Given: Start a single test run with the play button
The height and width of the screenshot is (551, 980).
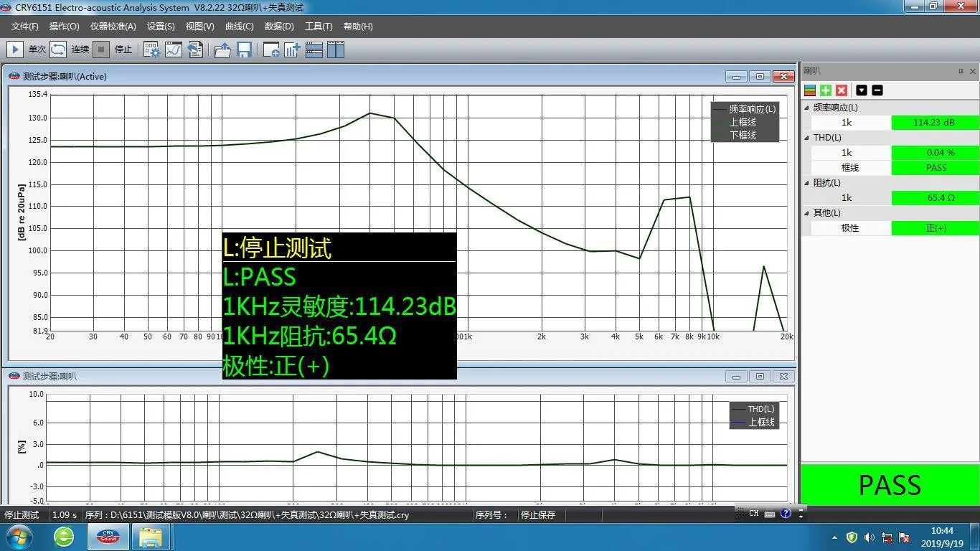Looking at the screenshot, I should pos(15,50).
